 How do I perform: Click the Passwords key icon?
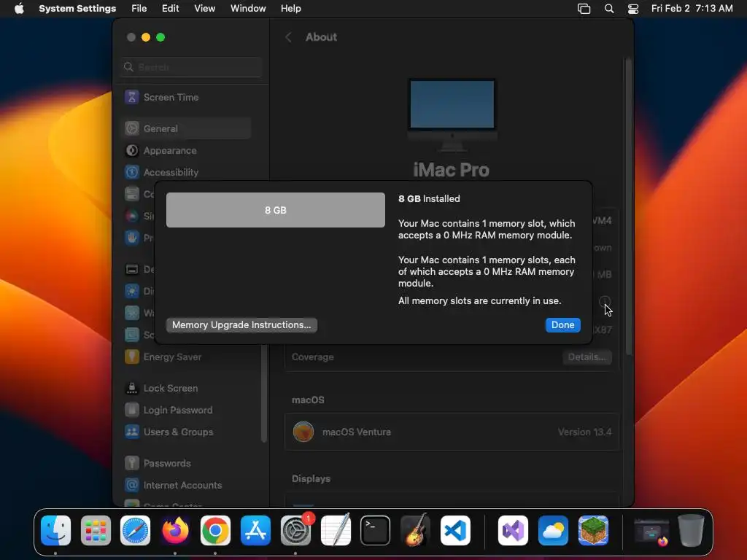coord(132,463)
